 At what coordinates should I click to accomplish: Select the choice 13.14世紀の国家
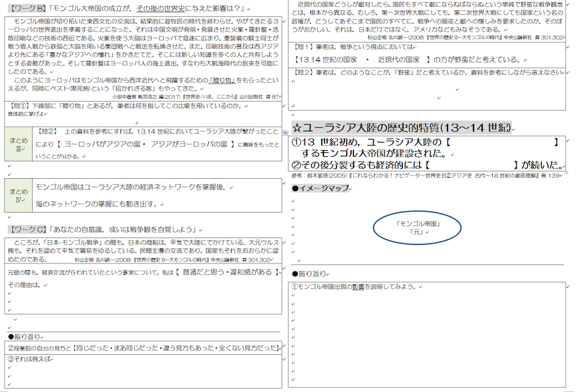[x=328, y=60]
